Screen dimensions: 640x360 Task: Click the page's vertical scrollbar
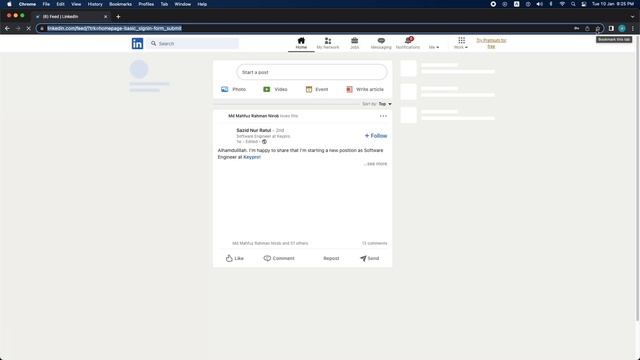638,178
